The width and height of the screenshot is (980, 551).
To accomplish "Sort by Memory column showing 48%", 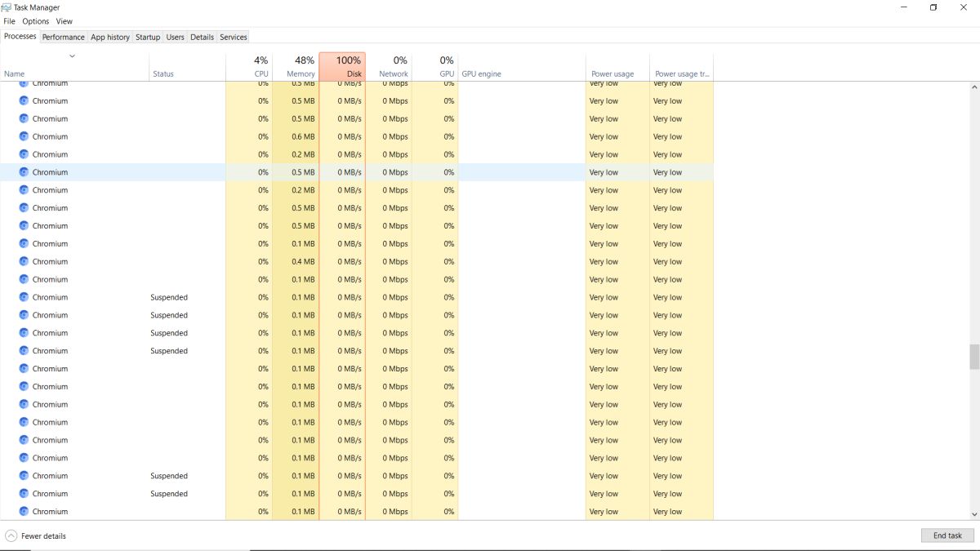I will (295, 67).
